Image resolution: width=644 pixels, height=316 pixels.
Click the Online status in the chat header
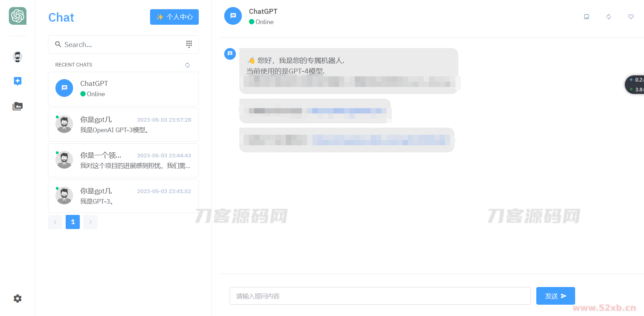(261, 22)
